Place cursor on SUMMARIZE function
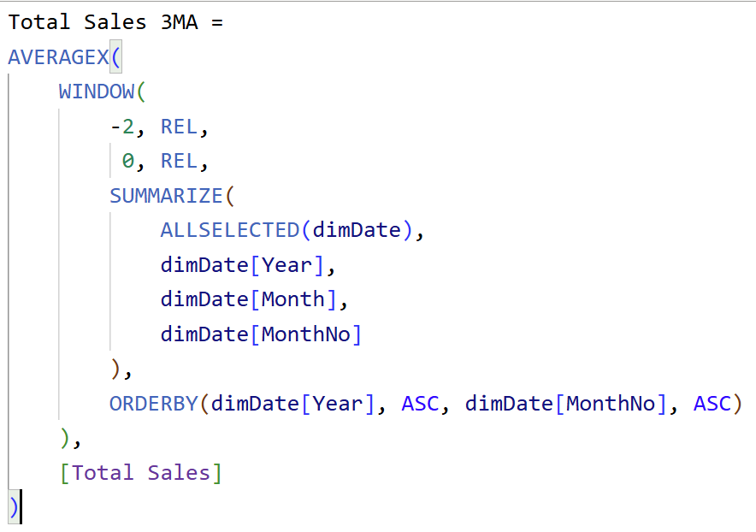 coord(166,196)
